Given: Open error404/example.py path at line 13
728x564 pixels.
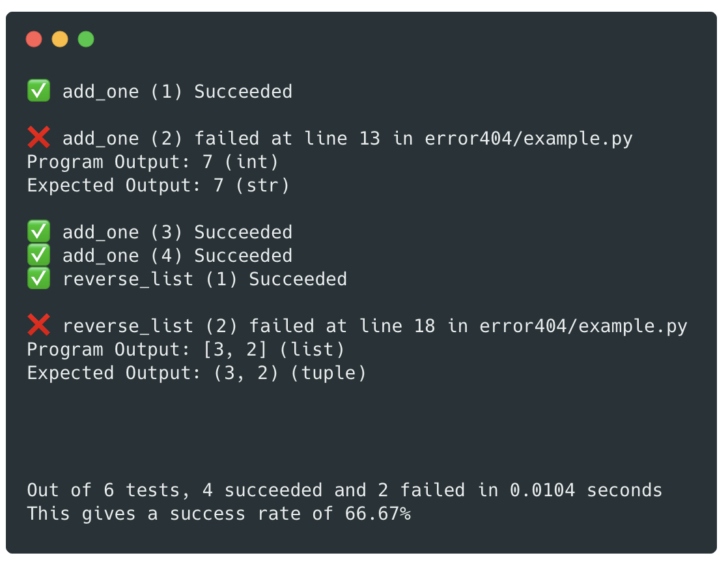Looking at the screenshot, I should 528,139.
